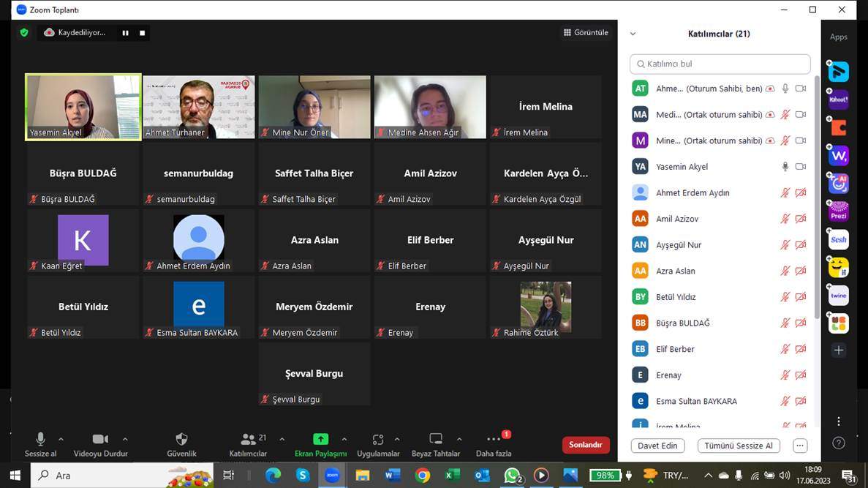Open the Kahoot app in sidebar
This screenshot has height=488, width=868.
838,99
